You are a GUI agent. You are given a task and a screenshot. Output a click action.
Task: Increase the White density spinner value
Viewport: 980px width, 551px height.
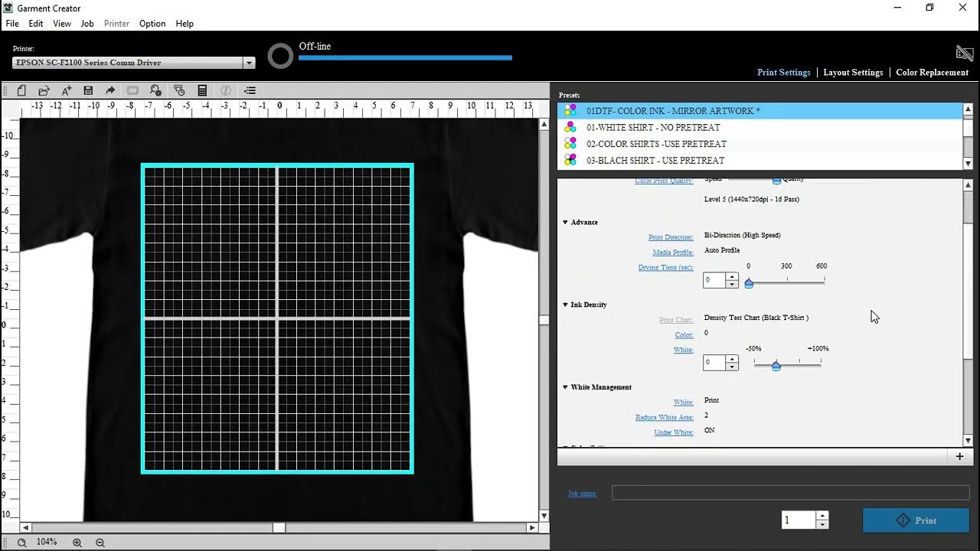point(732,359)
